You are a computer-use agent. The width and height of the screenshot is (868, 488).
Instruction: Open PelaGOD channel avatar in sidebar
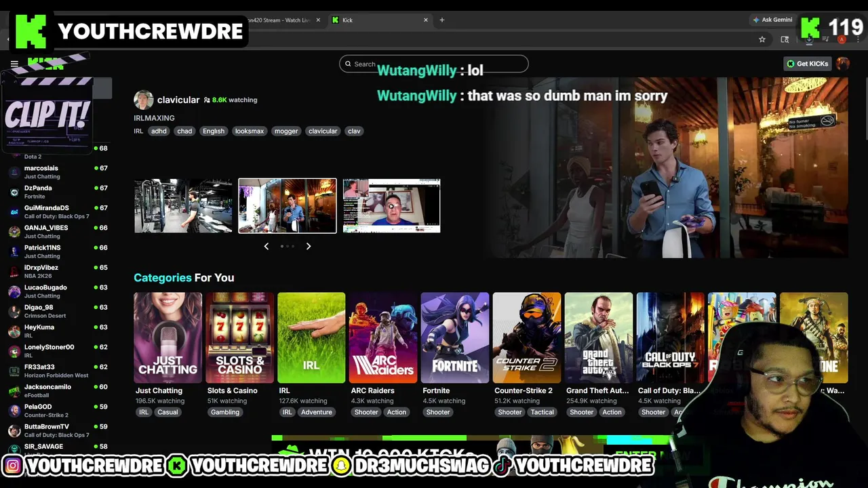point(14,411)
